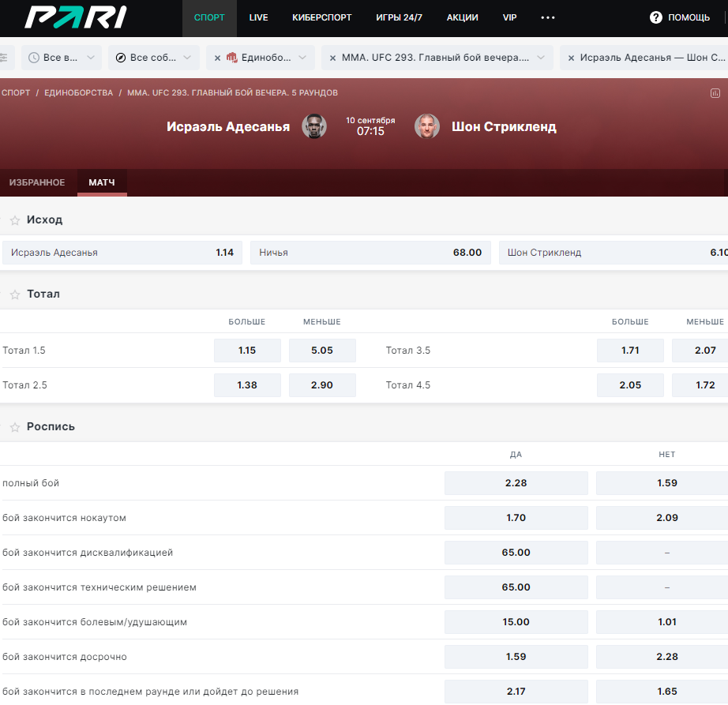Screen dimensions: 728x705
Task: Click the filter sliders icon
Action: pyautogui.click(x=4, y=58)
